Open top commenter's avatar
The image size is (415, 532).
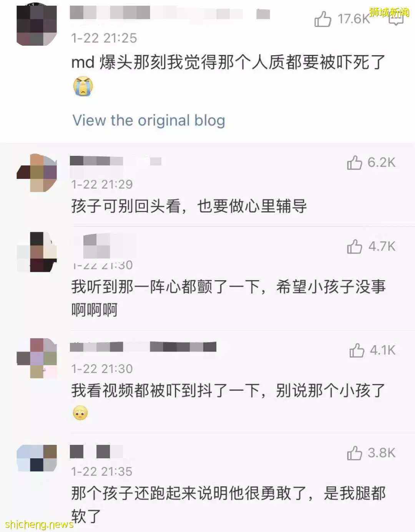coord(37,26)
